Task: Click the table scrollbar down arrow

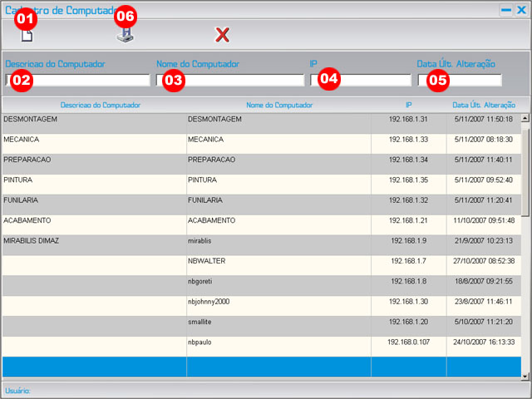Action: (525, 376)
